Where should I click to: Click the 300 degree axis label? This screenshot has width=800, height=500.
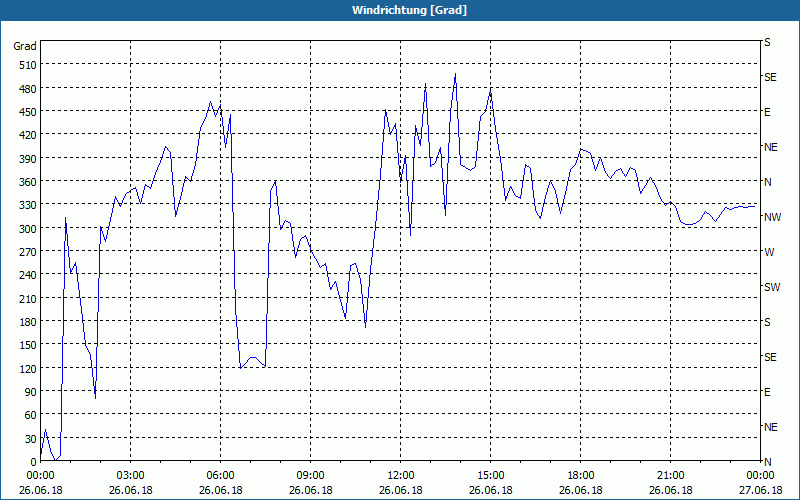(28, 229)
